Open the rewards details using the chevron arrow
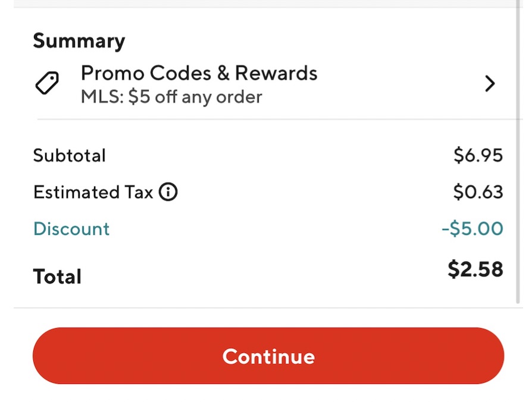 [x=490, y=84]
